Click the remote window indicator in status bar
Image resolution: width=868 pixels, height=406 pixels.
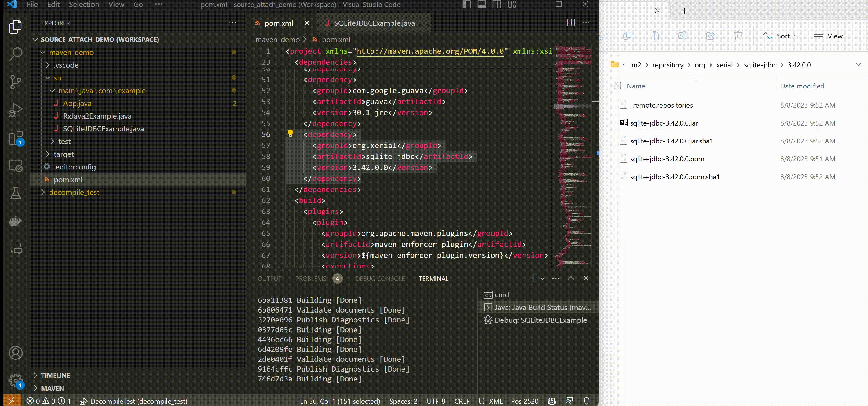12,401
